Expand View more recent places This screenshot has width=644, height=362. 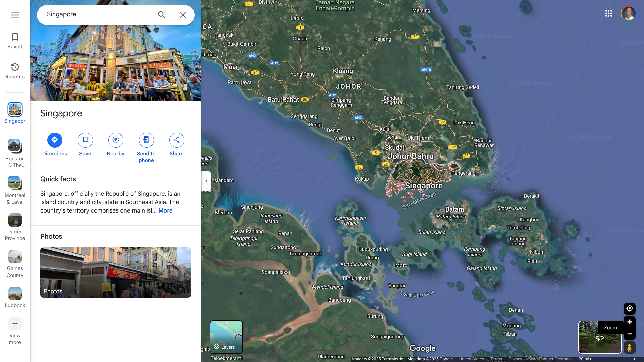tap(15, 324)
